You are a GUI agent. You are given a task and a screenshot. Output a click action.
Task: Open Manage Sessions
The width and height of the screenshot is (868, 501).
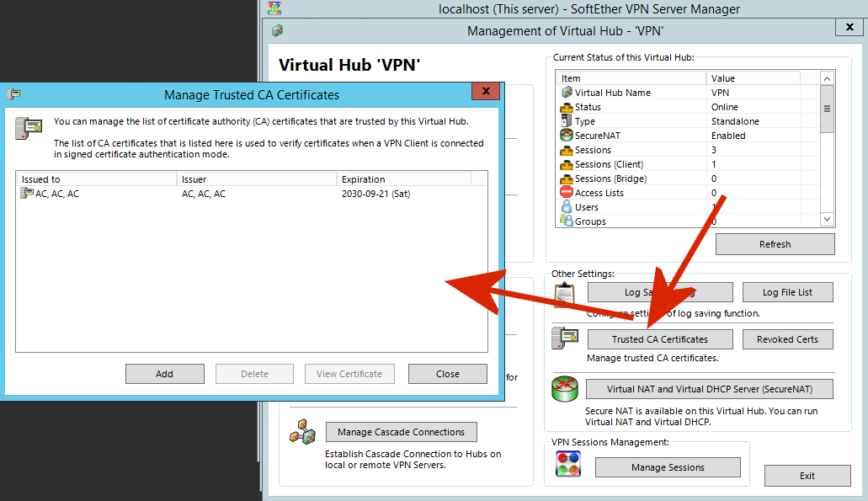(668, 467)
